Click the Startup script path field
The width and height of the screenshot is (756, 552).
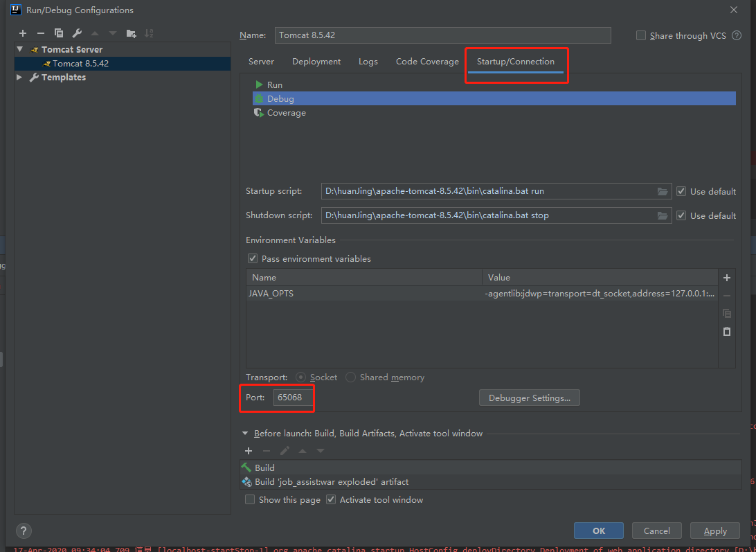(496, 191)
